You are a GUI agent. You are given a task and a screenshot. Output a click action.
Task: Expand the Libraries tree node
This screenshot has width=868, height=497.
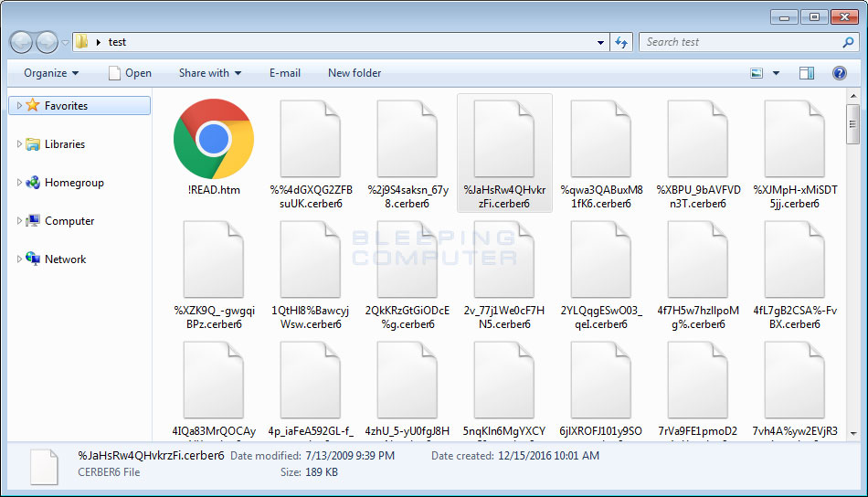pyautogui.click(x=19, y=144)
